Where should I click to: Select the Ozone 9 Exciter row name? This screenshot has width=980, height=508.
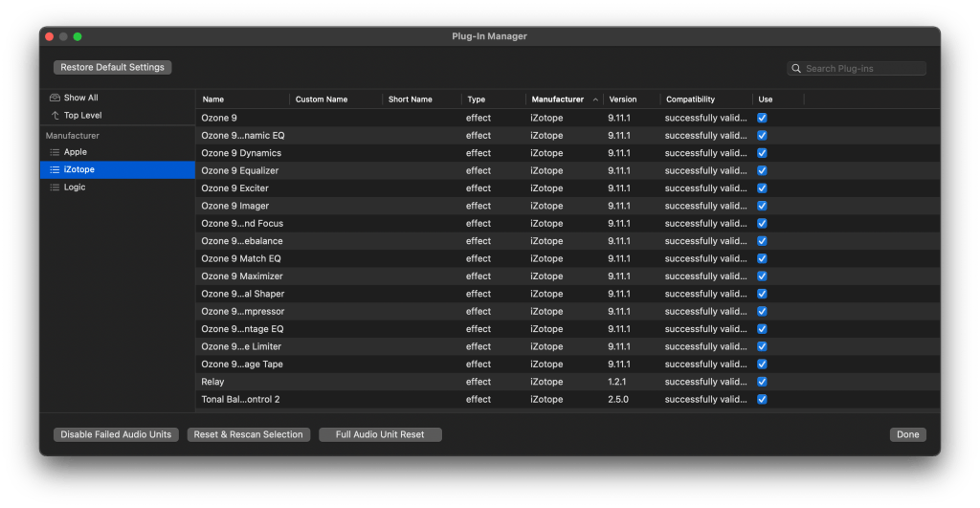pos(235,188)
